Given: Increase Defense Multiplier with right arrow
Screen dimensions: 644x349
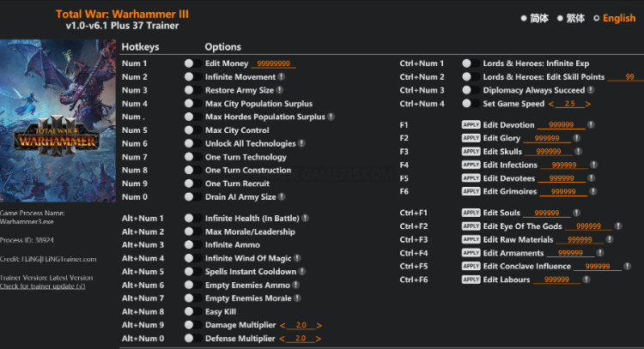Looking at the screenshot, I should coord(319,339).
